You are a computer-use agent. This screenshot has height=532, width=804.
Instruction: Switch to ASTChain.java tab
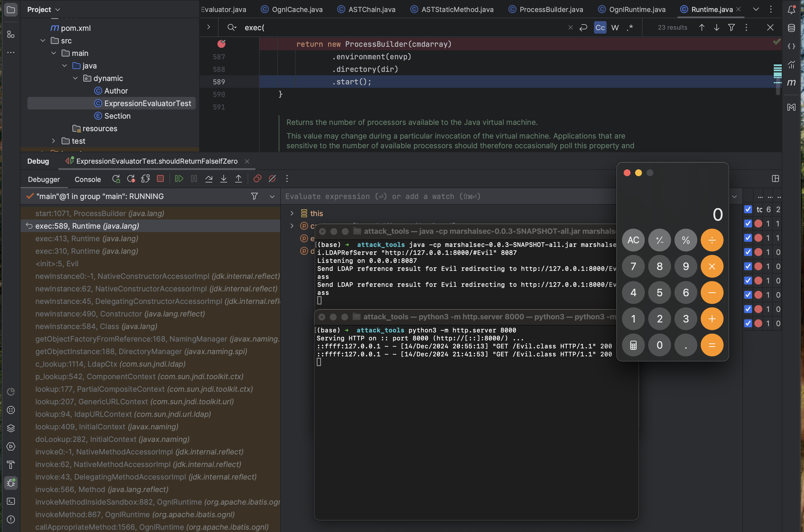click(366, 9)
